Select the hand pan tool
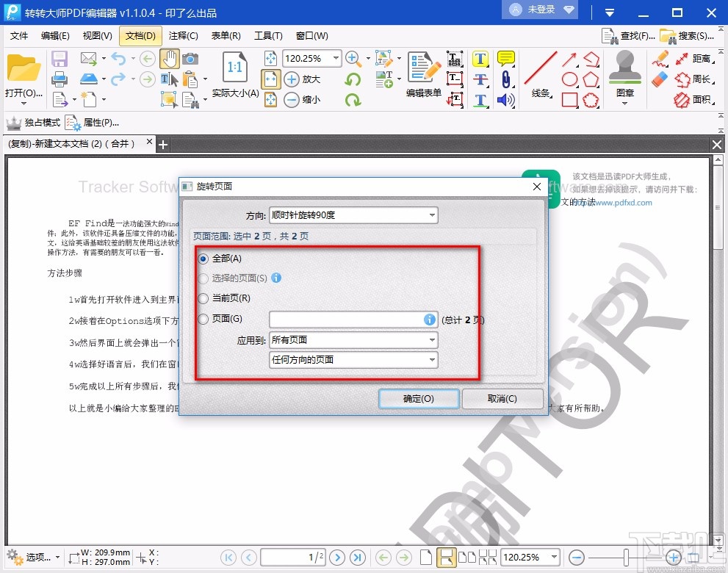 [x=170, y=59]
